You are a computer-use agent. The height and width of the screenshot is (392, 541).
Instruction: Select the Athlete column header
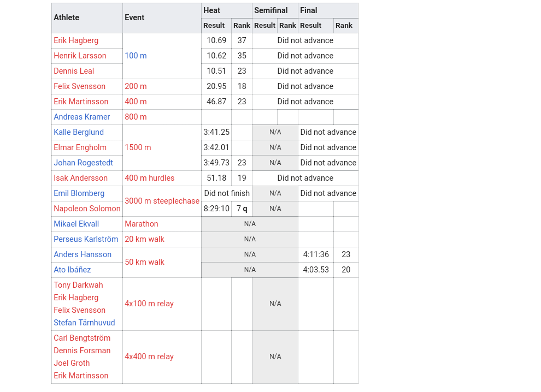(66, 17)
